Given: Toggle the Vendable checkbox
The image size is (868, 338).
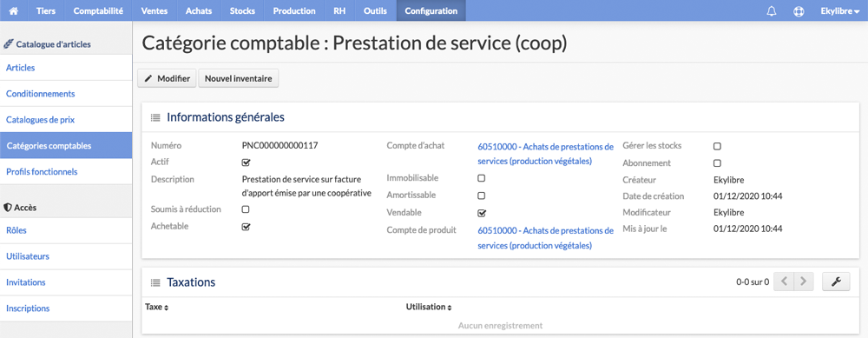Looking at the screenshot, I should click(482, 213).
